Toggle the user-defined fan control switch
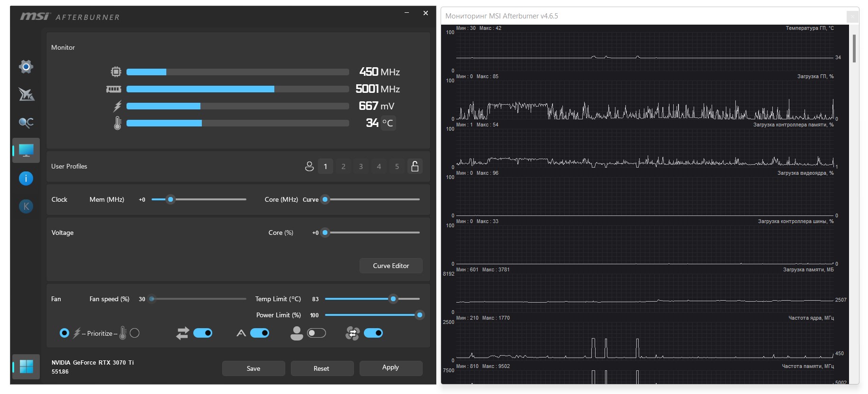The image size is (868, 394). coord(316,333)
